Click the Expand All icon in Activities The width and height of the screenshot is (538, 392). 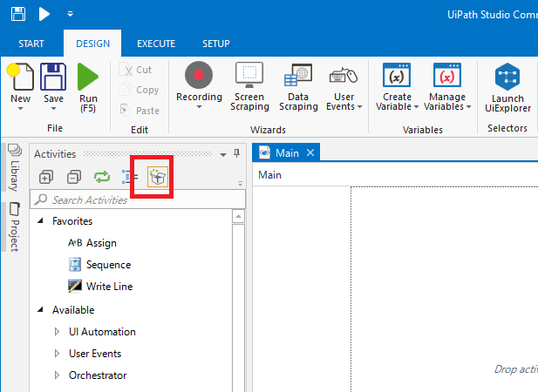[46, 177]
